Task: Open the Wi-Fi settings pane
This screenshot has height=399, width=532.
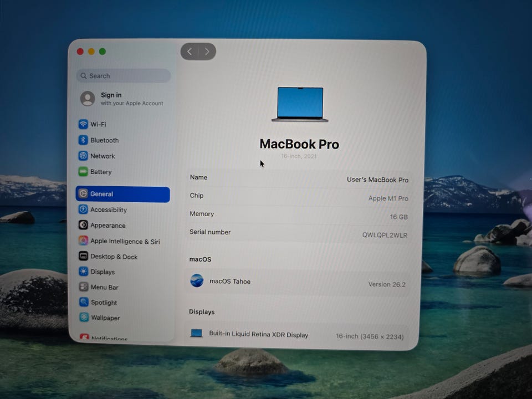Action: (123, 124)
